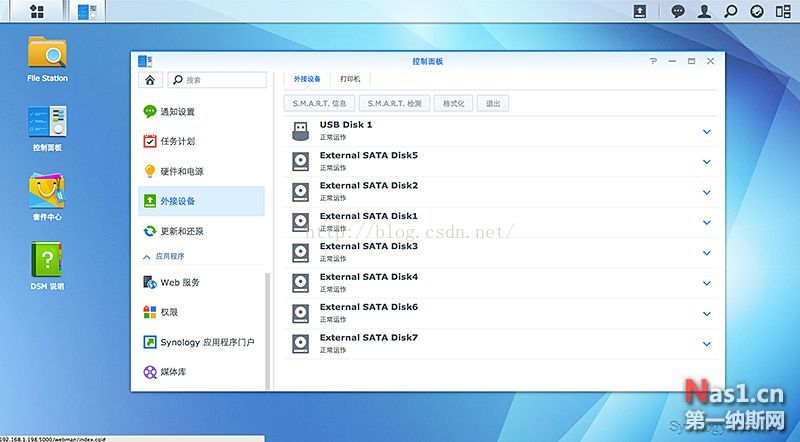This screenshot has width=800, height=442.
Task: Open the notifications speech bubble icon
Action: tap(678, 11)
